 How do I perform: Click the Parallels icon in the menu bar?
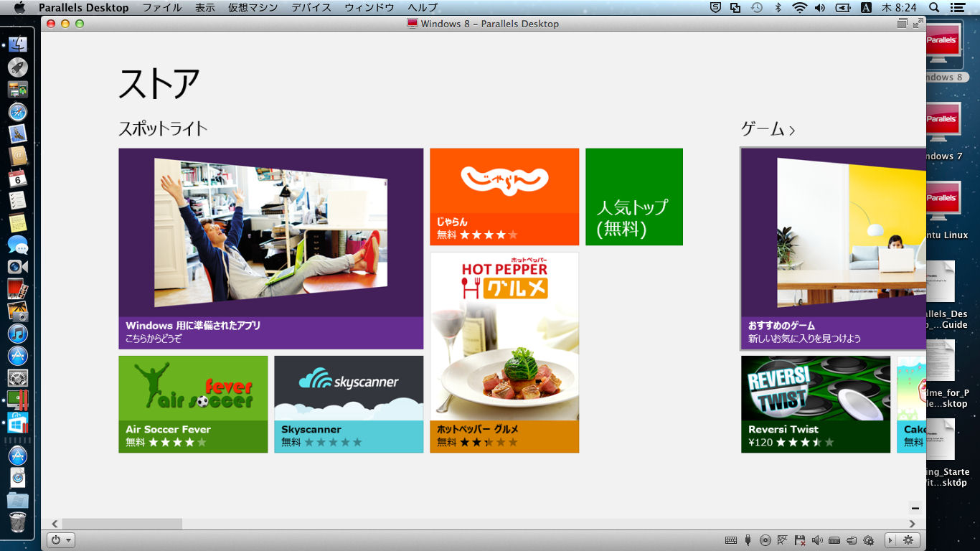735,7
